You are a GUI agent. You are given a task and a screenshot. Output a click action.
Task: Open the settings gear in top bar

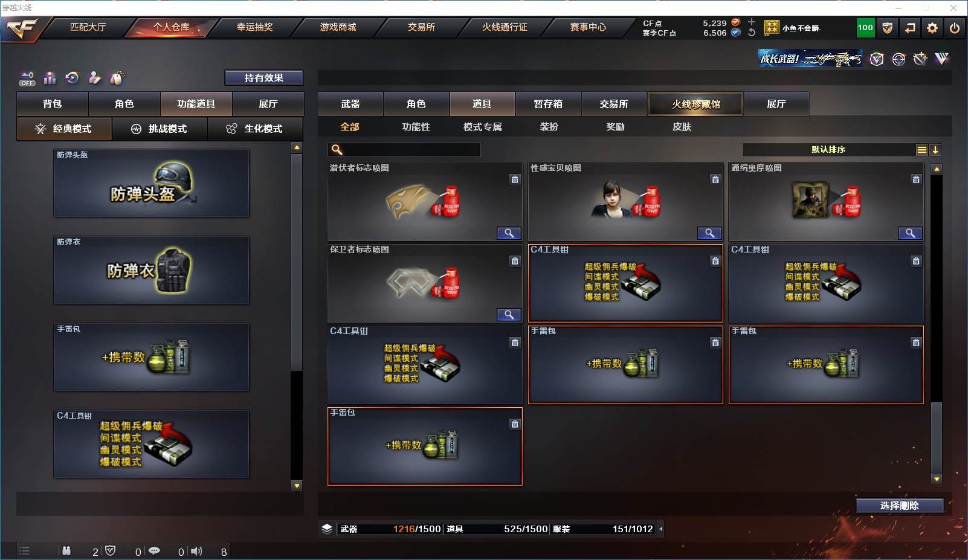click(x=932, y=28)
